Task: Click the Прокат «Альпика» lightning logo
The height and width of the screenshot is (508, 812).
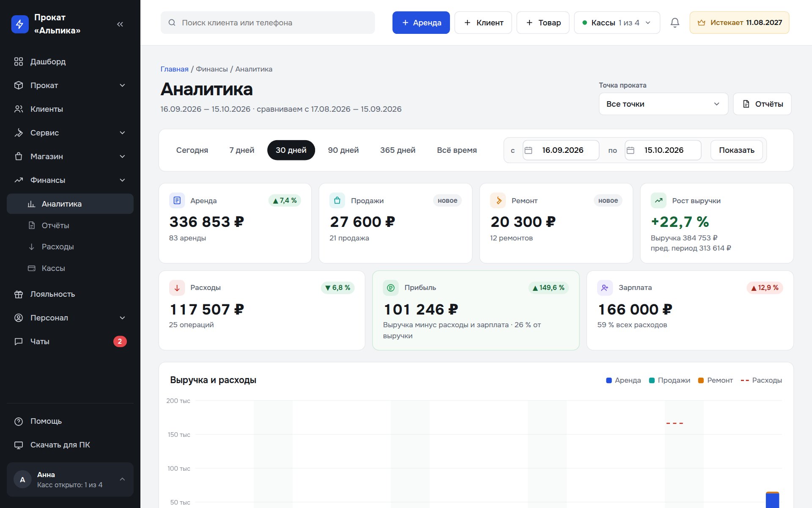Action: (x=20, y=24)
